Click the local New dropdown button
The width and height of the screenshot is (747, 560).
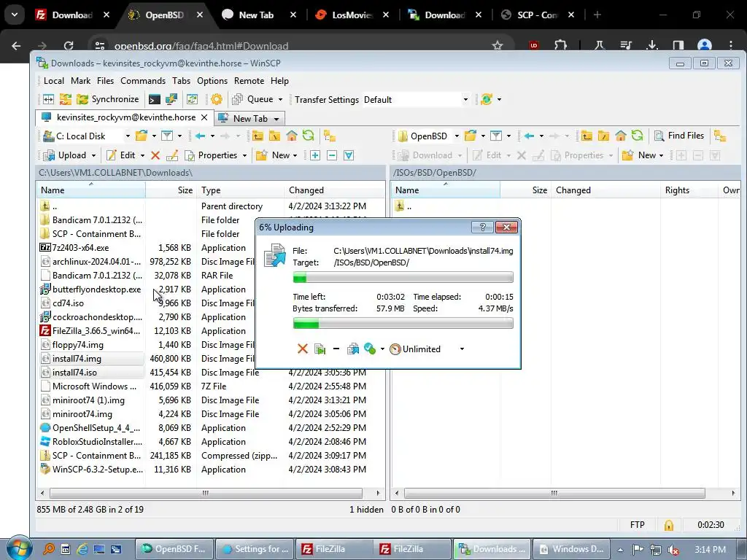[x=276, y=155]
